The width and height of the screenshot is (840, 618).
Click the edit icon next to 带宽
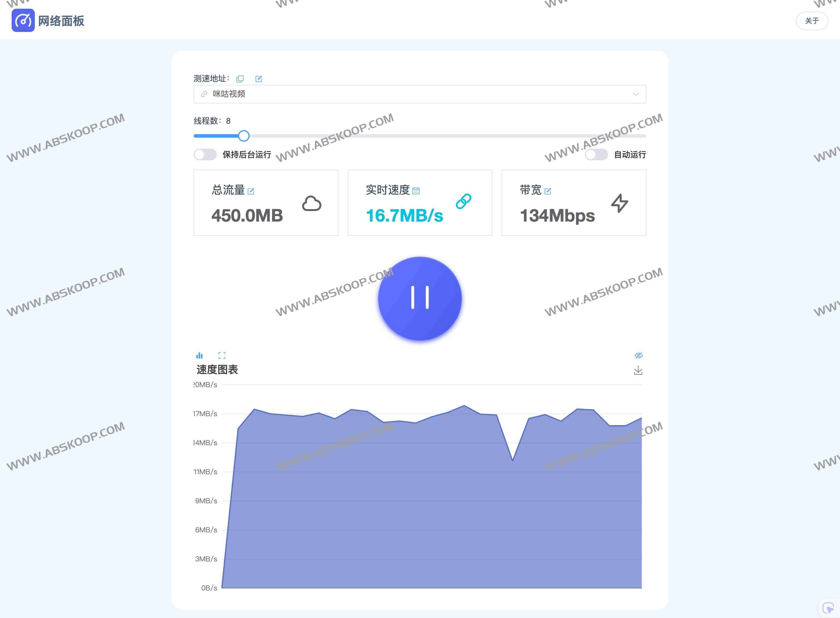point(548,191)
